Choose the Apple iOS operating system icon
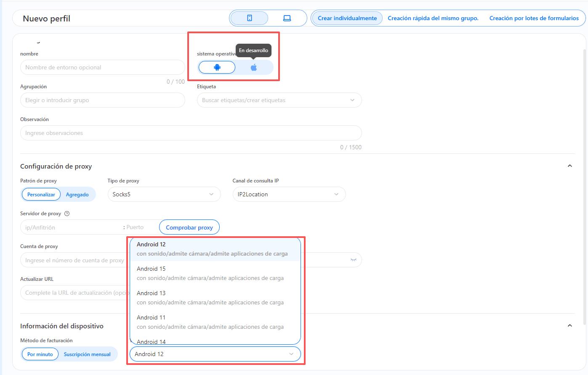 [254, 67]
